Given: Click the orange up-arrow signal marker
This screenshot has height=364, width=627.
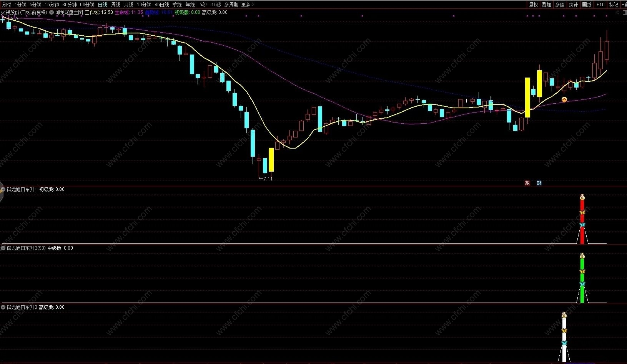Looking at the screenshot, I should click(564, 100).
